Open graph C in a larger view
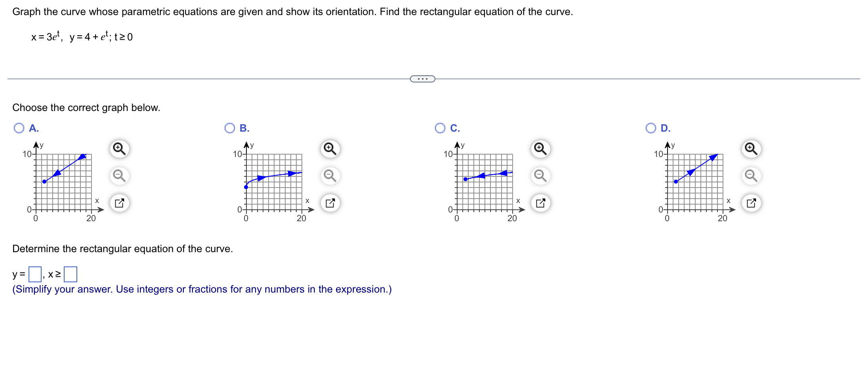Image resolution: width=868 pixels, height=381 pixels. coord(540,203)
